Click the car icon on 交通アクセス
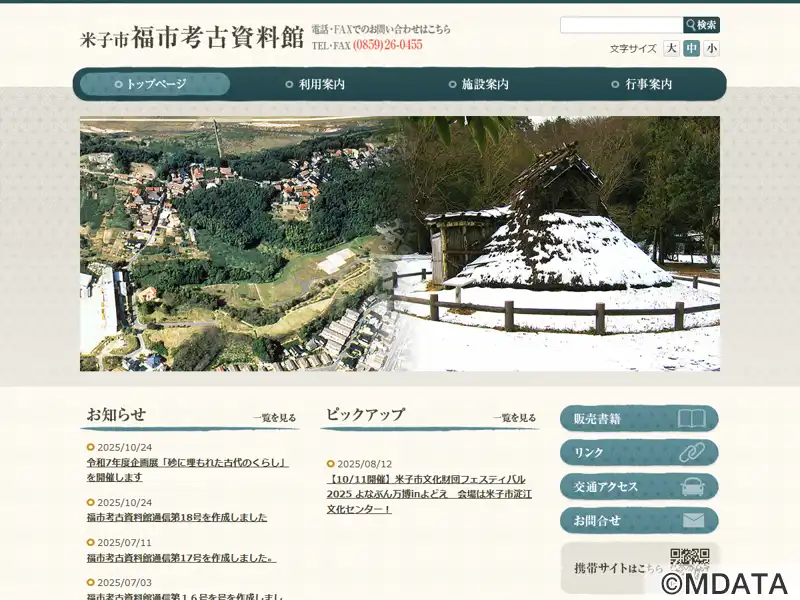 [x=693, y=487]
